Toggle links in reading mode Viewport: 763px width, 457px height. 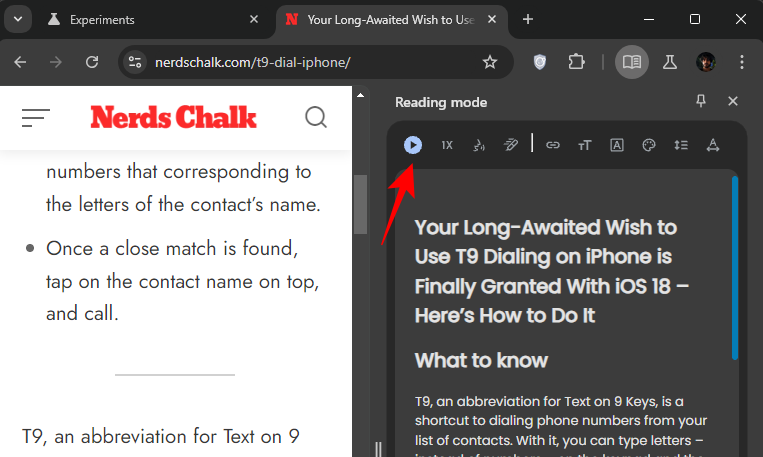pos(553,145)
